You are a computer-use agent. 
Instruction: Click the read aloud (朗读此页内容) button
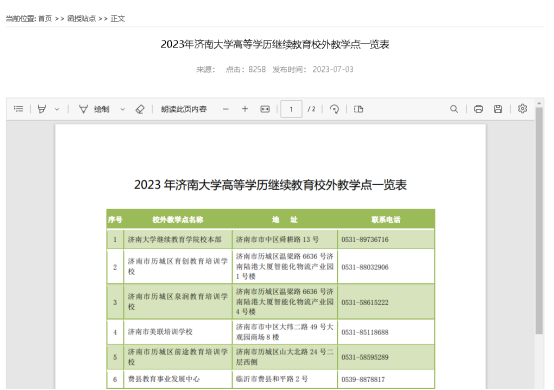coord(184,109)
